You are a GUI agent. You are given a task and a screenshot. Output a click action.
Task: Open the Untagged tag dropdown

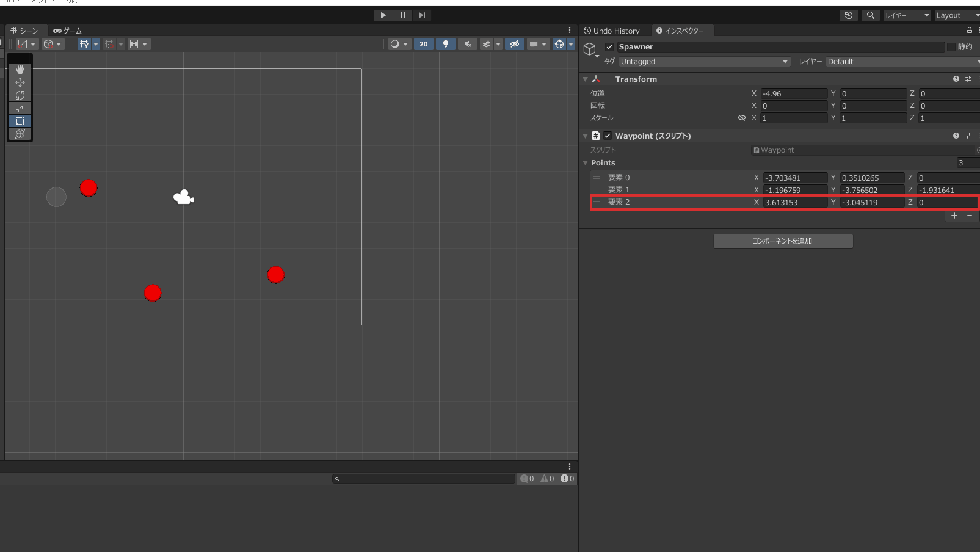[x=703, y=61]
